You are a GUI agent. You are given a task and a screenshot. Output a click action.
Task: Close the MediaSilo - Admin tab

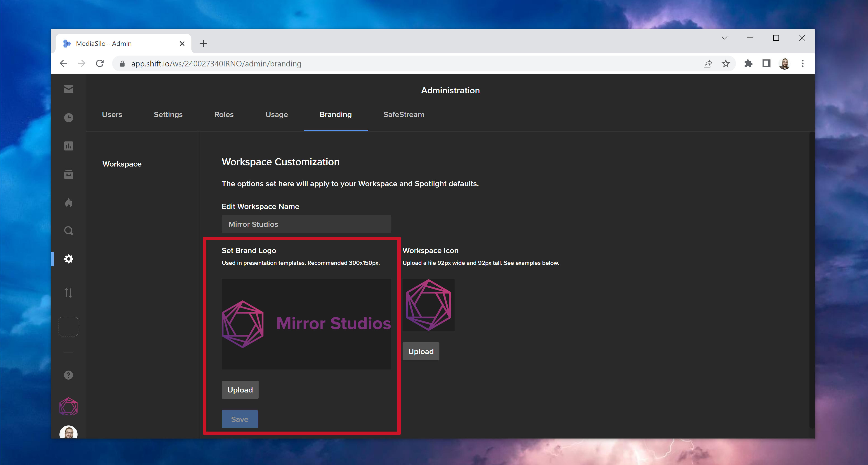point(182,43)
